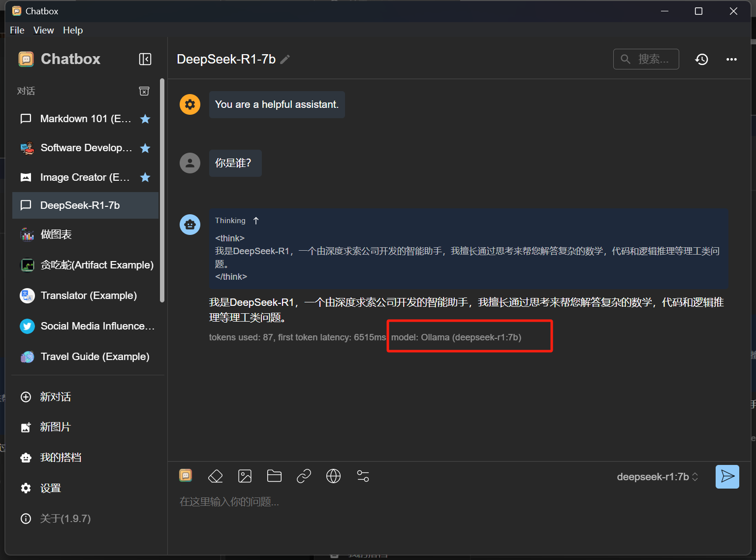Image resolution: width=756 pixels, height=560 pixels.
Task: Click the 你是谁？ user message
Action: 235,163
